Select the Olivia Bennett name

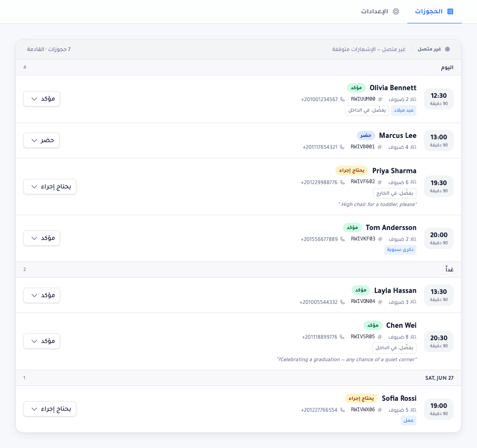click(393, 88)
